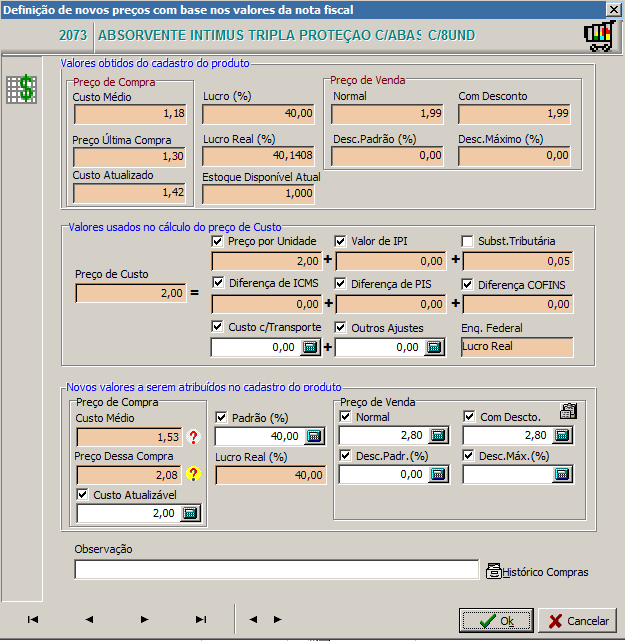Click the price table dollar icon in sidebar
The height and width of the screenshot is (641, 625).
coord(22,89)
